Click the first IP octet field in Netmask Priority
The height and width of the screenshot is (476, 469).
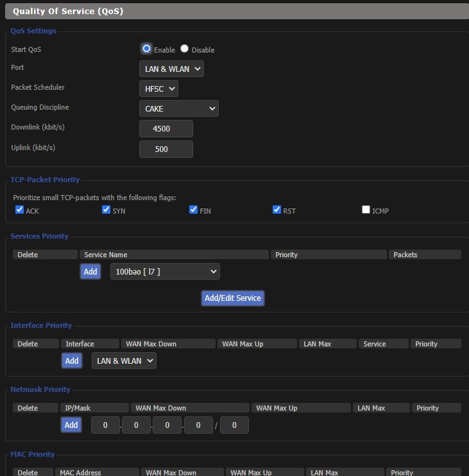point(105,425)
